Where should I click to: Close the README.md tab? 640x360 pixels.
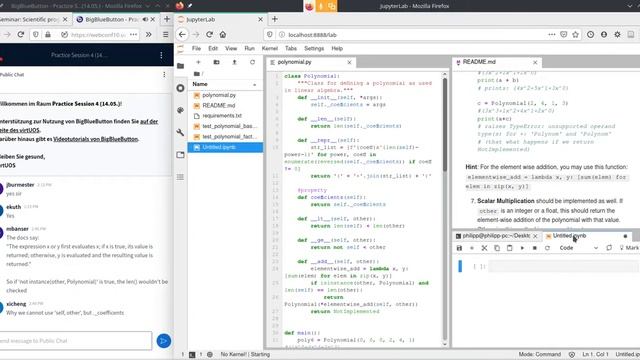535,62
